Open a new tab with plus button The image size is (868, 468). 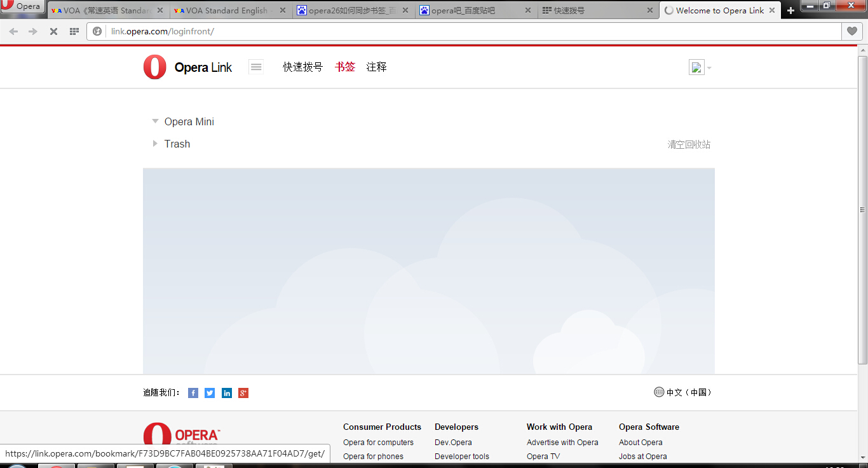pos(790,11)
